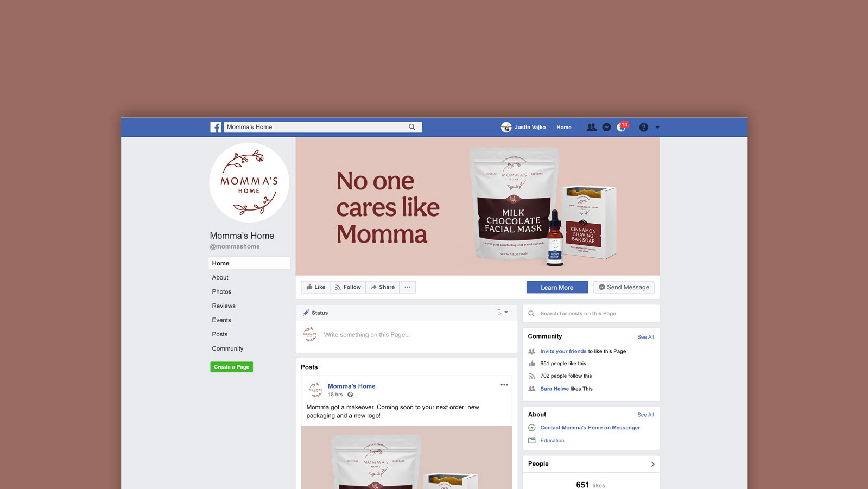The image size is (868, 489).
Task: Open the Status audience selector dropdown
Action: click(502, 312)
